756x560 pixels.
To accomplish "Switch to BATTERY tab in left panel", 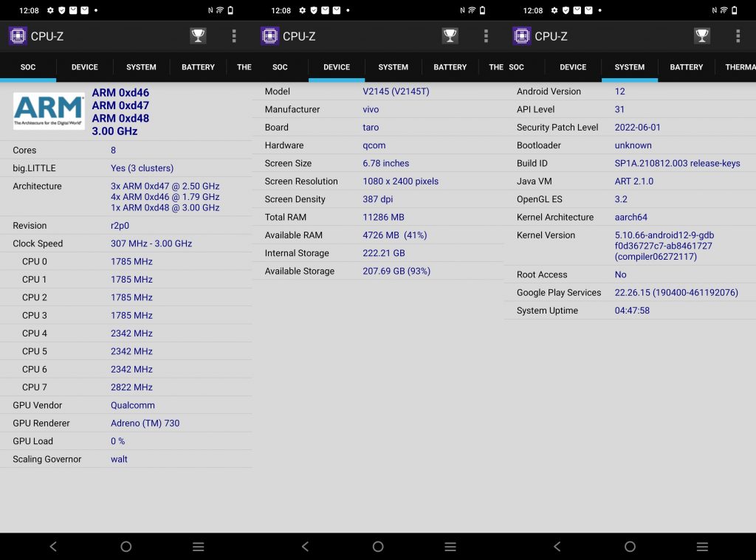I will click(198, 67).
